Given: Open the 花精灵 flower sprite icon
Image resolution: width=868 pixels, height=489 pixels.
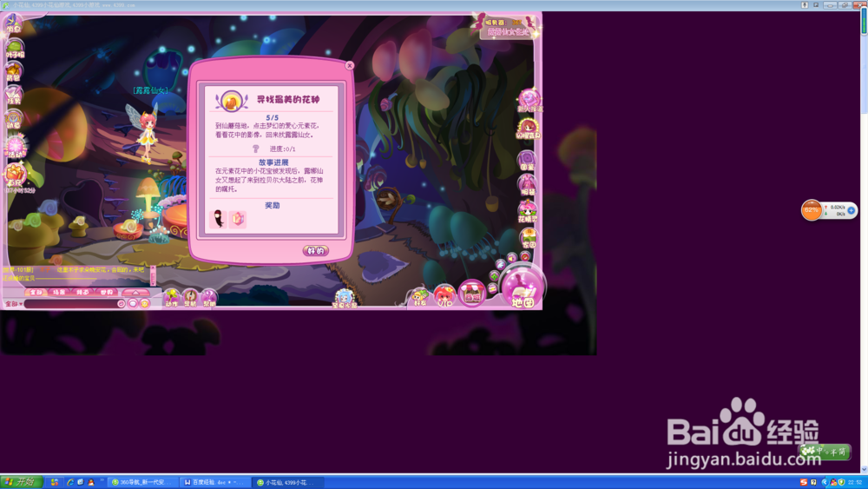Looking at the screenshot, I should [x=528, y=211].
